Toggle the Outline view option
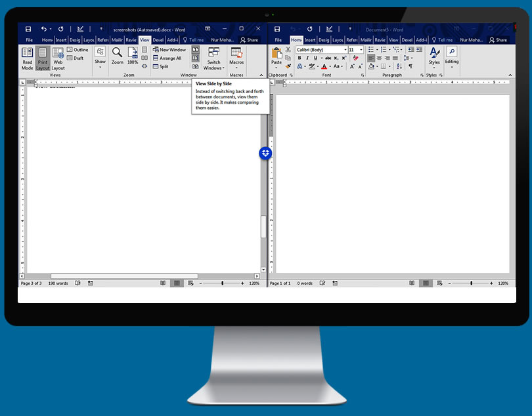532x416 pixels. tap(77, 50)
